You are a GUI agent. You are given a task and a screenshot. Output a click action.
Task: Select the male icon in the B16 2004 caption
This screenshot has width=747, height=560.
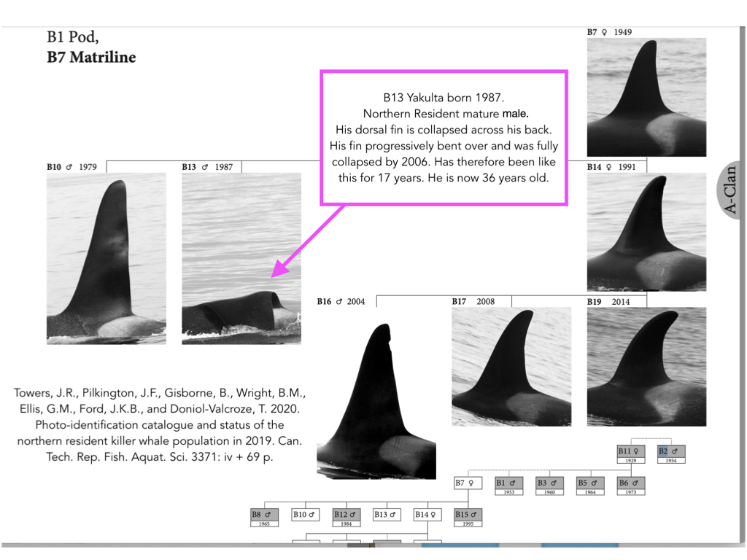[x=341, y=300]
